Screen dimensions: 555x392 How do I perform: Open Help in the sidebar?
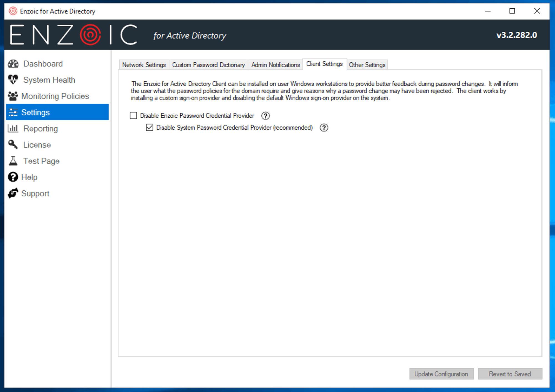[x=57, y=177]
